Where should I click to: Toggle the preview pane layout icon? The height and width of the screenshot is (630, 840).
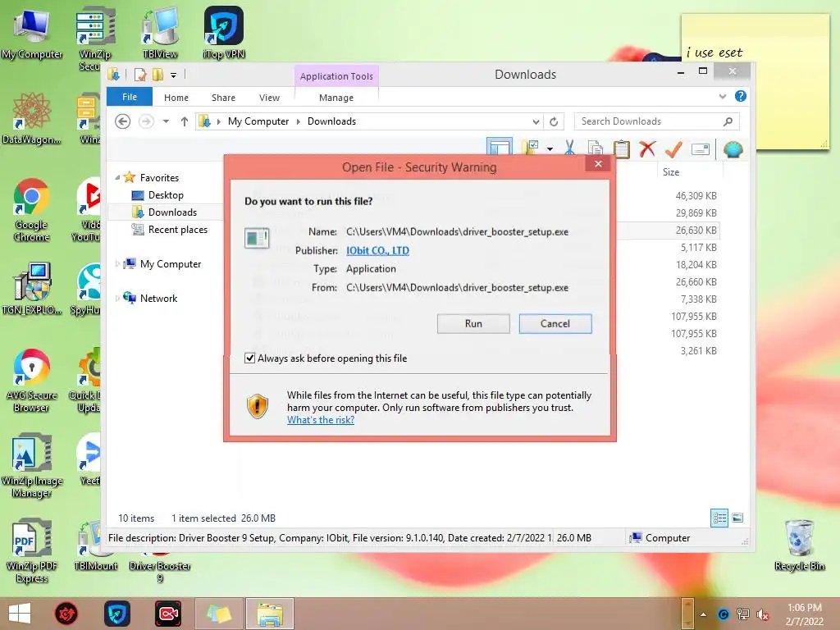tap(500, 148)
